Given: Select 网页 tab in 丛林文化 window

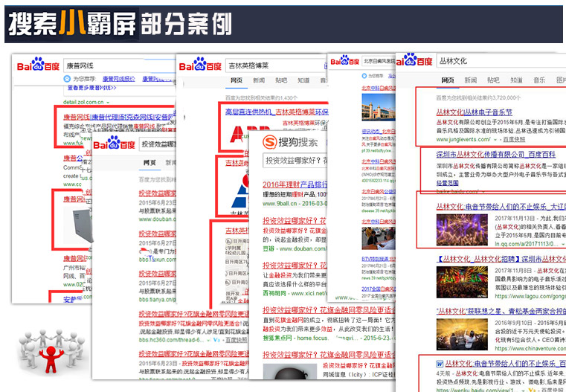Looking at the screenshot, I should pyautogui.click(x=448, y=80).
